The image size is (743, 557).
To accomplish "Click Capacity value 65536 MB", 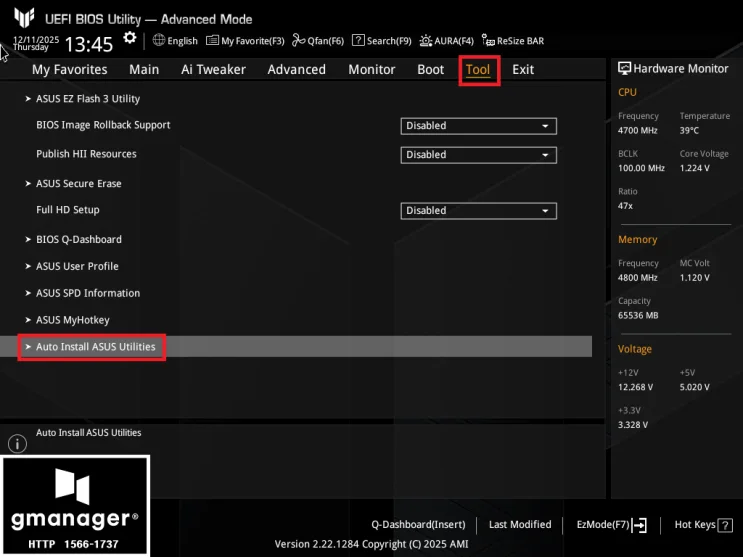I will 638,315.
